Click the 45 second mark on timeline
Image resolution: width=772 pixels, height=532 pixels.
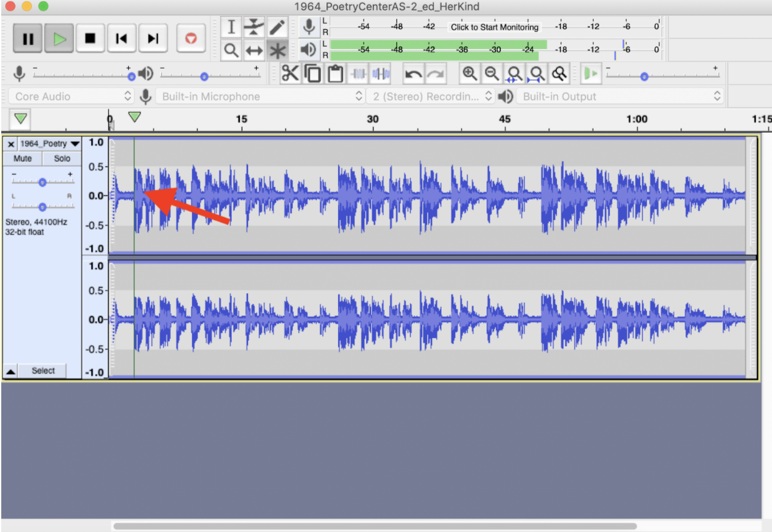click(505, 119)
